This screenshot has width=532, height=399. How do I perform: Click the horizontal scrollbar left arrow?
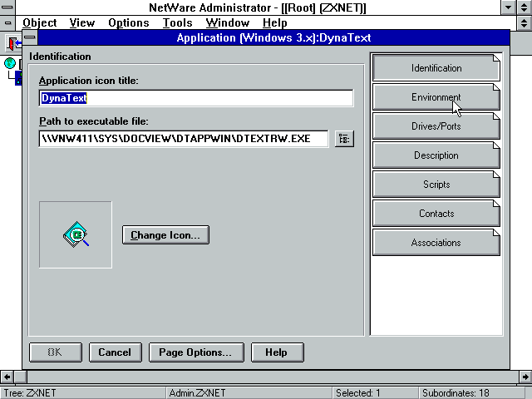(7, 377)
